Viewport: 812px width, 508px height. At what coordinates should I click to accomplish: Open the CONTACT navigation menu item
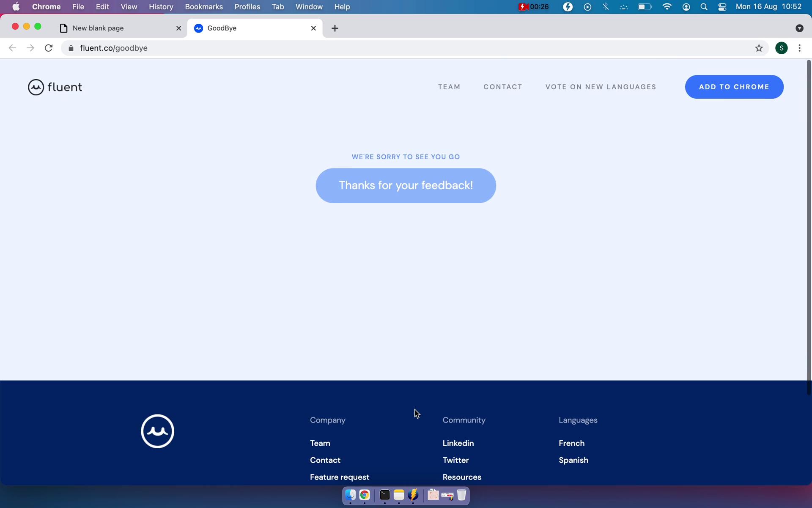(x=503, y=87)
